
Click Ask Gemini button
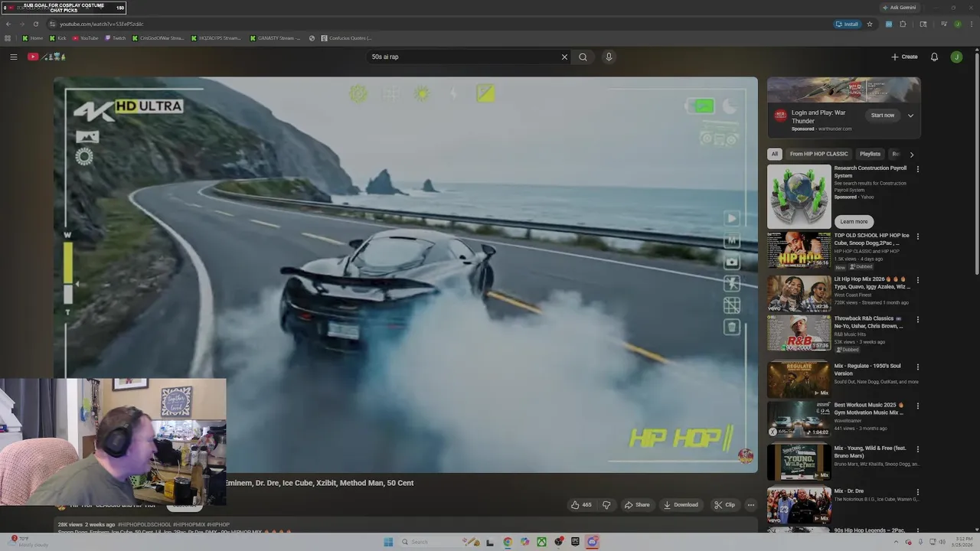tap(899, 8)
